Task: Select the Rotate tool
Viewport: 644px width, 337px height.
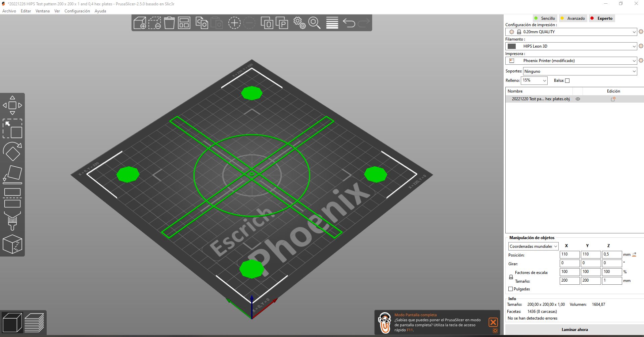Action: click(12, 152)
